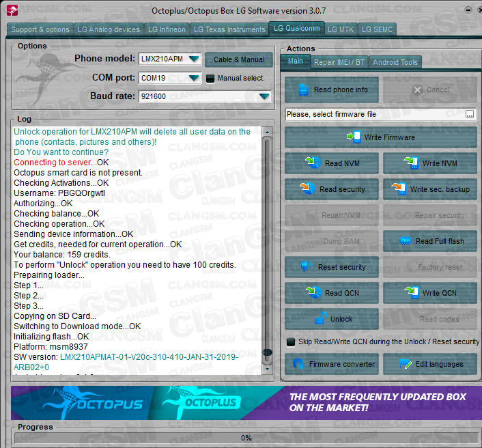Image resolution: width=482 pixels, height=448 pixels.
Task: Click the Dump RAM button
Action: [x=332, y=241]
